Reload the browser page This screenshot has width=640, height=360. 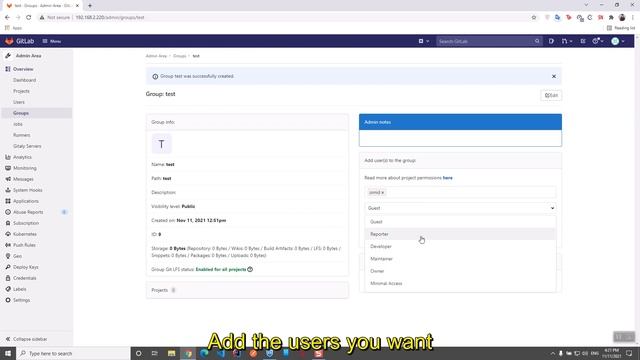coord(29,18)
